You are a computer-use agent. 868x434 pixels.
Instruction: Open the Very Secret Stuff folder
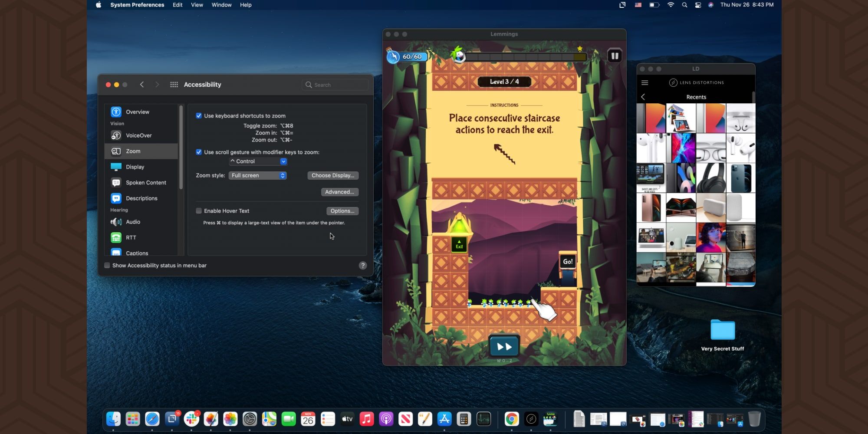(723, 330)
